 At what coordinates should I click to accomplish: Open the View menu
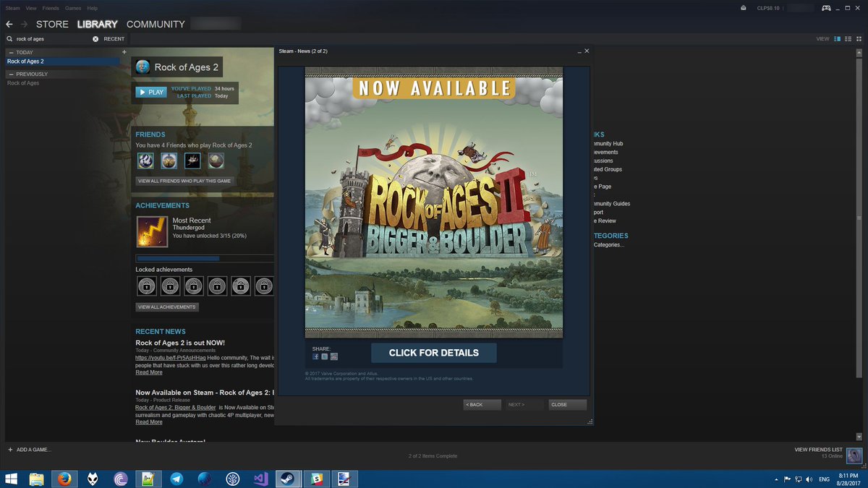31,8
